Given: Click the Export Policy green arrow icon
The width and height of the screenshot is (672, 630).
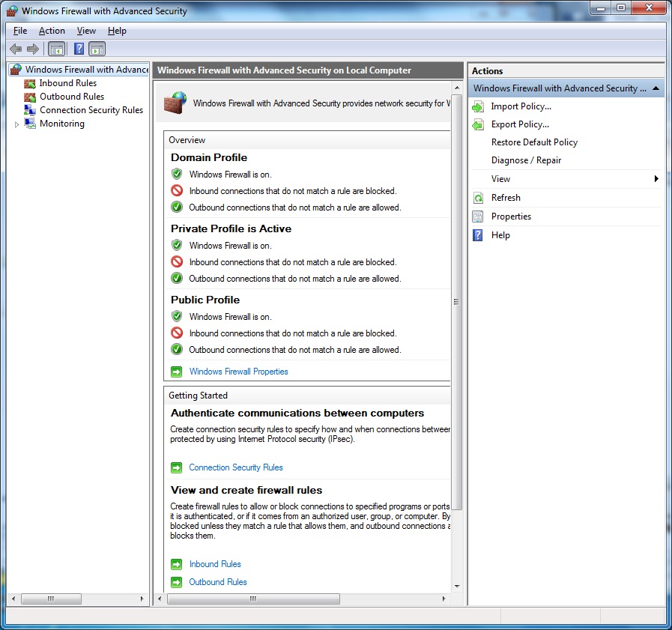Looking at the screenshot, I should 478,124.
